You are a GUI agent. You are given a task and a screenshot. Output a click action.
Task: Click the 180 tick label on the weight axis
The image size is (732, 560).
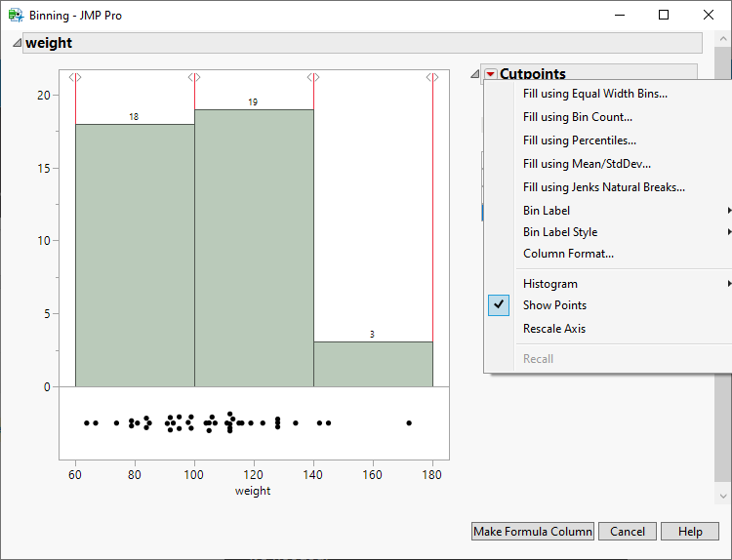click(x=431, y=475)
